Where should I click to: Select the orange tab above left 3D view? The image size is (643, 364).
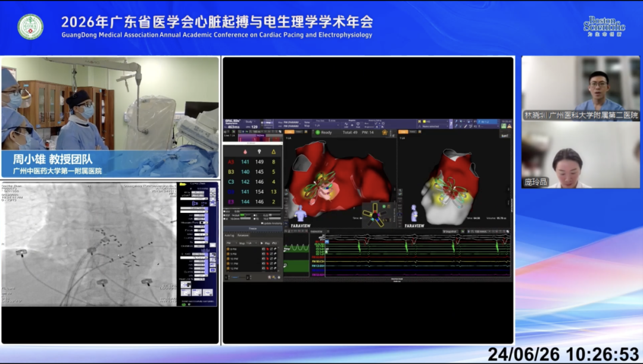289,132
